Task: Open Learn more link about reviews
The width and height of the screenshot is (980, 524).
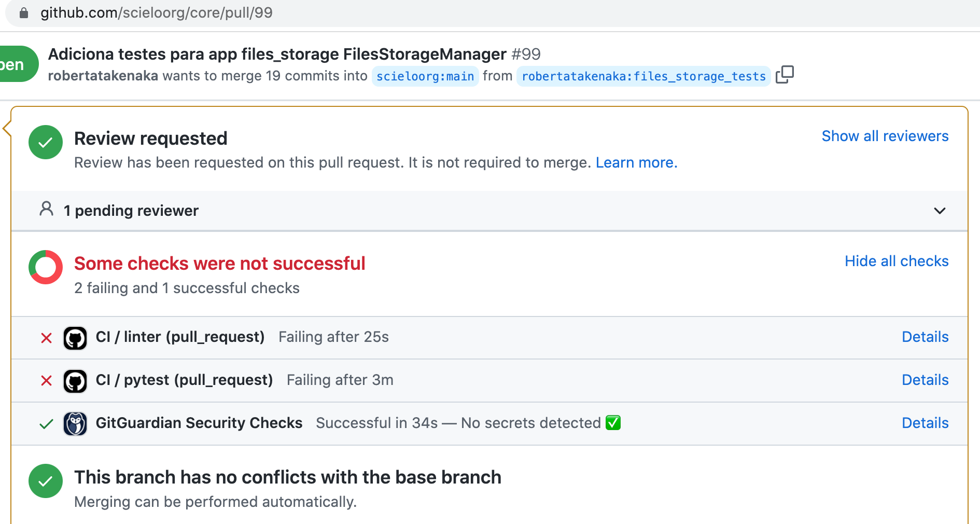Action: 636,163
